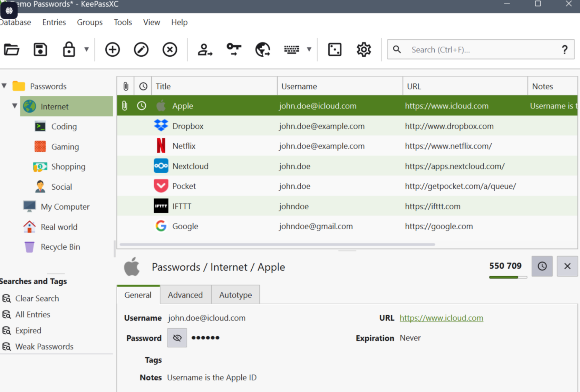Click the 550 709 TOTP code
The width and height of the screenshot is (580, 392).
[505, 266]
